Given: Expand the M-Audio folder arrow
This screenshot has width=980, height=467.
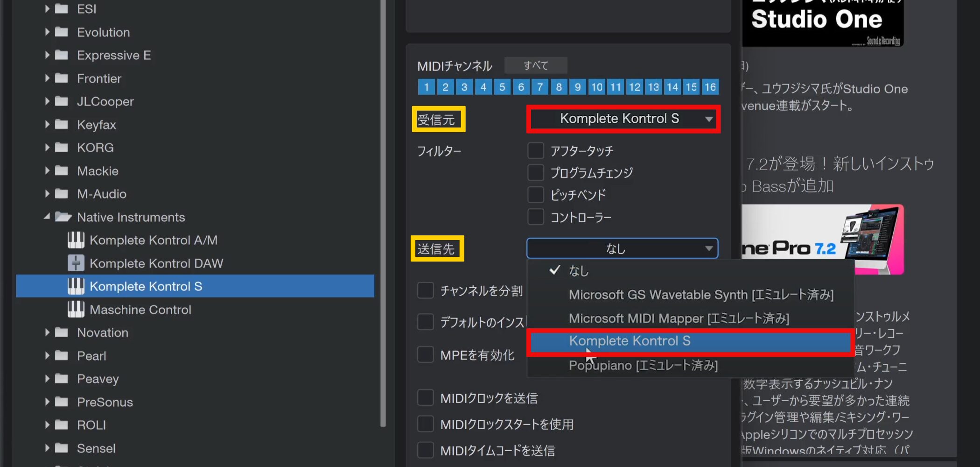Looking at the screenshot, I should coord(47,194).
